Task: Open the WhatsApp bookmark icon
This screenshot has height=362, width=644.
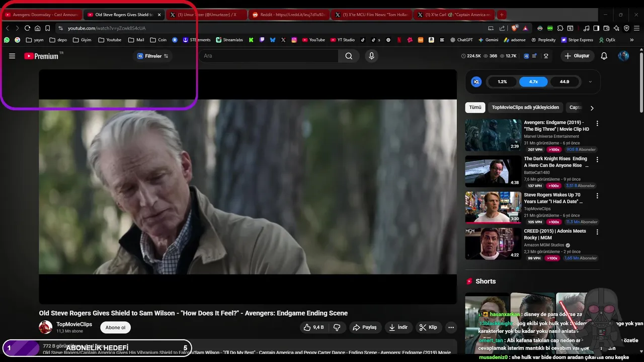Action: click(x=7, y=40)
